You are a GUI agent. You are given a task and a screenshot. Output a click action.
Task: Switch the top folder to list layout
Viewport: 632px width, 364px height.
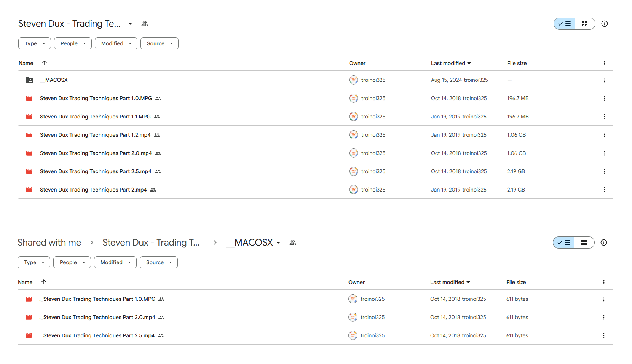[564, 24]
